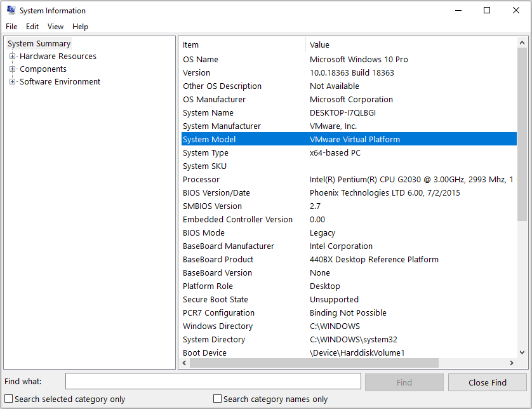
Task: Enable Search category names only checkbox
Action: 218,398
